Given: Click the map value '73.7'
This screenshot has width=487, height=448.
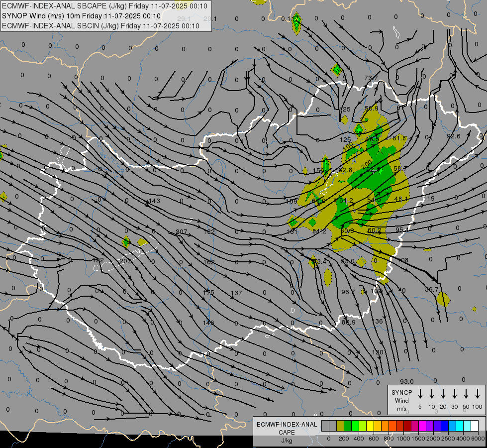Looking at the screenshot, I should click(371, 78).
